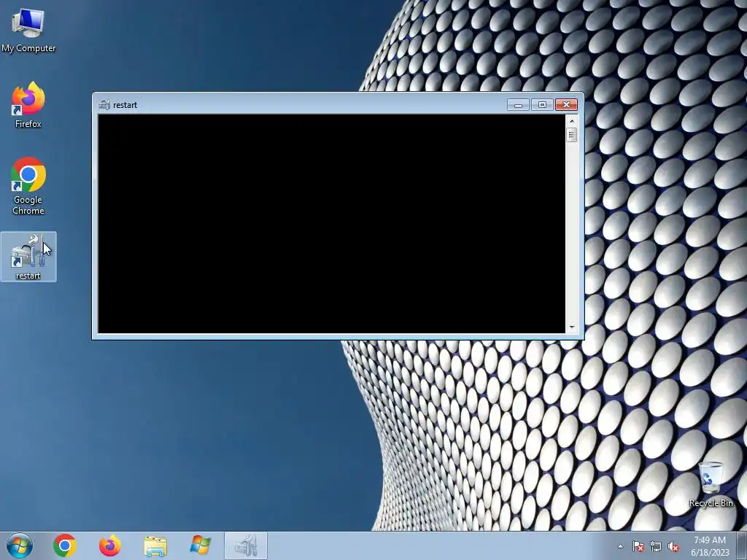Show hidden system tray icons
The height and width of the screenshot is (560, 747).
[x=620, y=546]
